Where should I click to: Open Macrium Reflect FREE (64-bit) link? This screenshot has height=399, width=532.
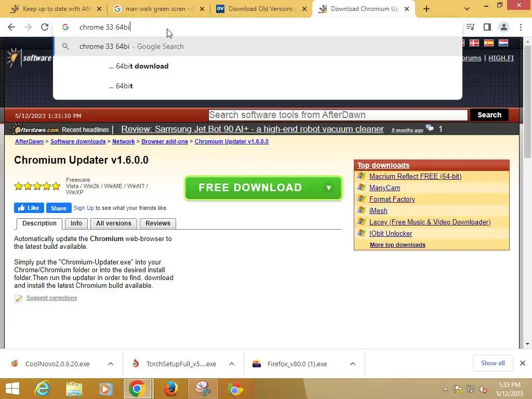[x=415, y=177]
